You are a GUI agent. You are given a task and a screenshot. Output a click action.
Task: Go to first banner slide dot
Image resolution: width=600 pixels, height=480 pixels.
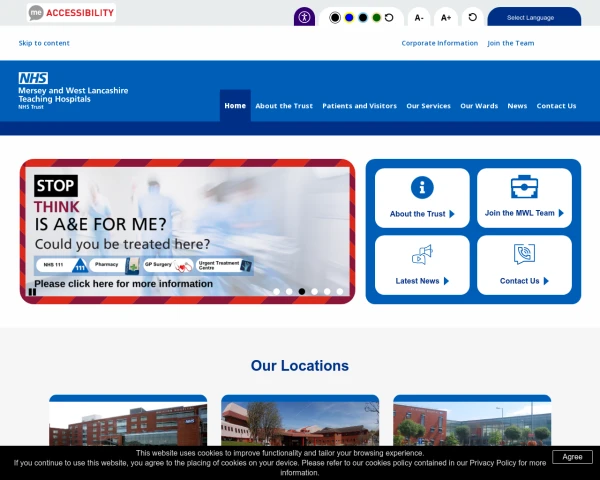tap(277, 292)
